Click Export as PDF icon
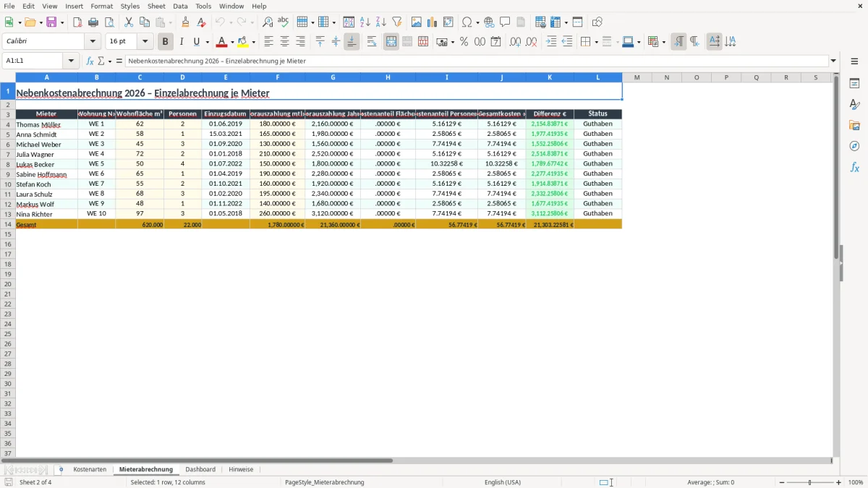This screenshot has height=488, width=868. [x=77, y=22]
